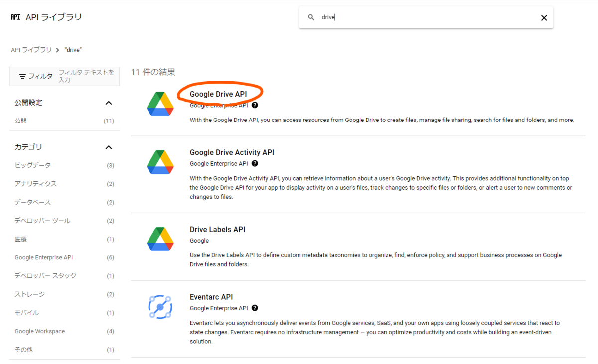Image resolution: width=598 pixels, height=364 pixels.
Task: Click the help icon beside Eventarc's Google Enterprise API label
Action: click(255, 308)
